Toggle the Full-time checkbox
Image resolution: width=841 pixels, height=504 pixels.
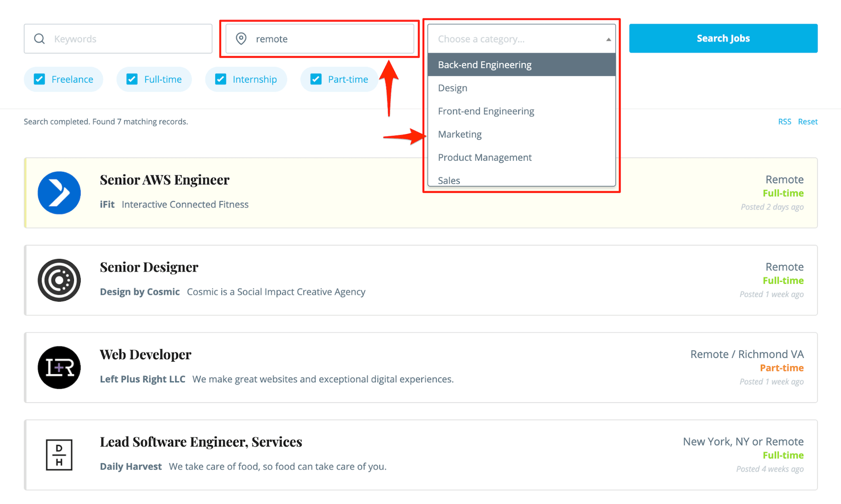pyautogui.click(x=132, y=79)
